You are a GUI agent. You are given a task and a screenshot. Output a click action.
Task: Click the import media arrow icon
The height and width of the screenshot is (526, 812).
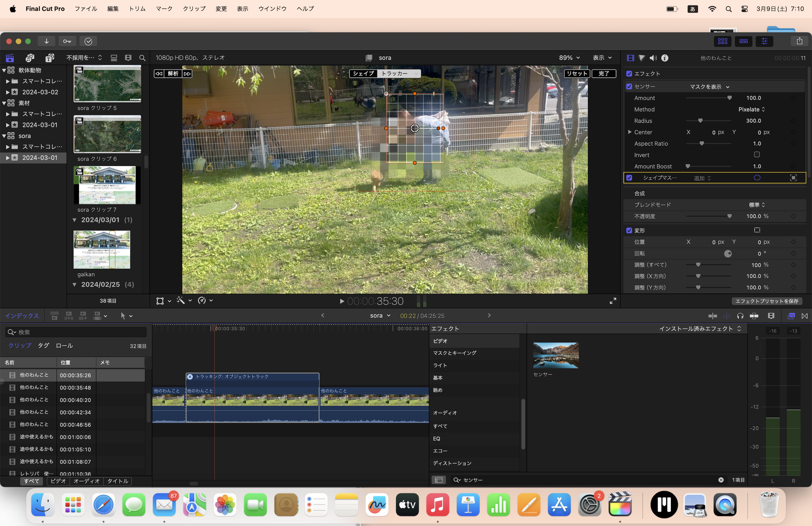[46, 41]
